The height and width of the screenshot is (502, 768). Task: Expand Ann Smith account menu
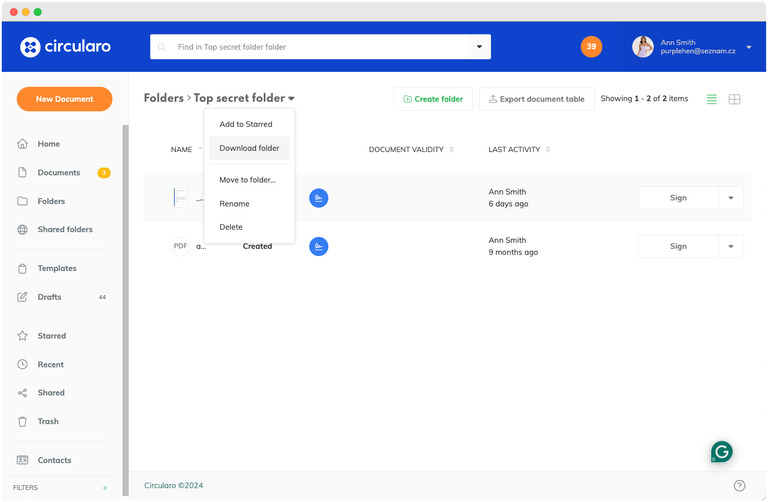[x=748, y=47]
